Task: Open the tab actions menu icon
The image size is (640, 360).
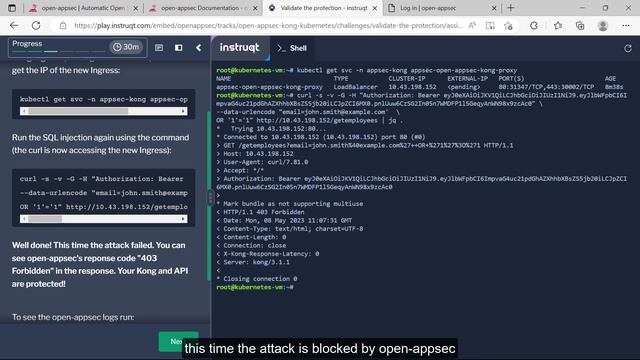Action: pyautogui.click(x=12, y=8)
